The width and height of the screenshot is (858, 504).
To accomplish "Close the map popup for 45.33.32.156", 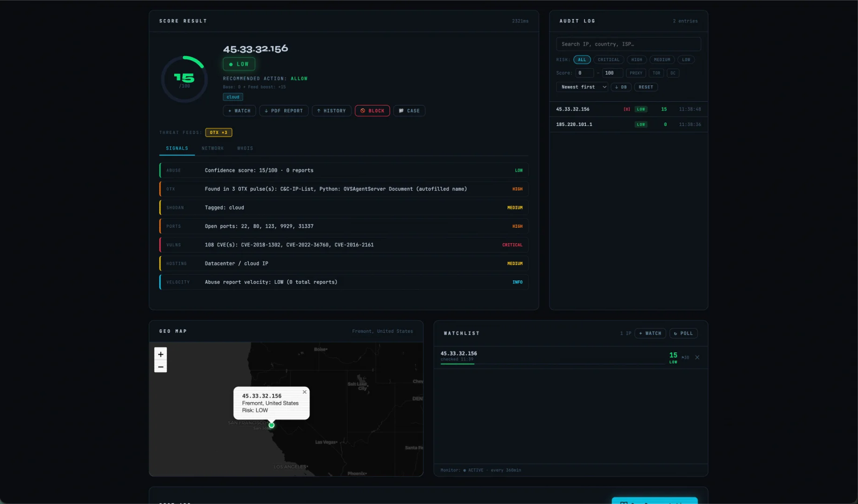I will (304, 392).
